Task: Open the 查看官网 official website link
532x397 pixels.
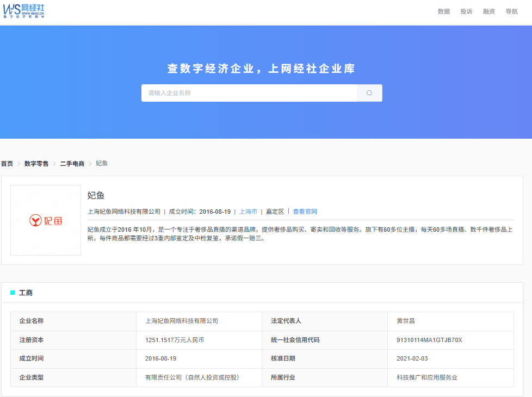Action: tap(305, 212)
